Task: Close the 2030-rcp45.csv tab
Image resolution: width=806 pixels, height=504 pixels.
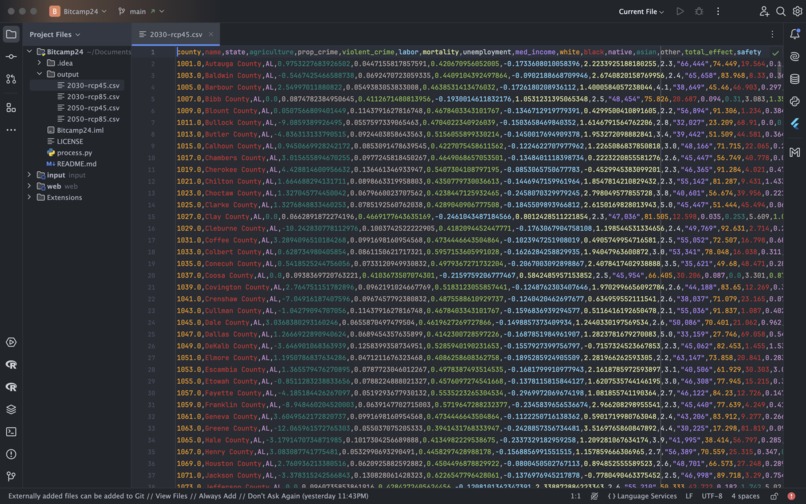Action: tap(211, 34)
